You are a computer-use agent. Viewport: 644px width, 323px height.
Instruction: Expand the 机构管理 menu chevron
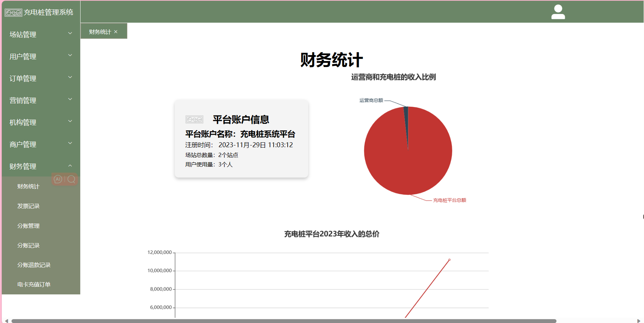70,121
